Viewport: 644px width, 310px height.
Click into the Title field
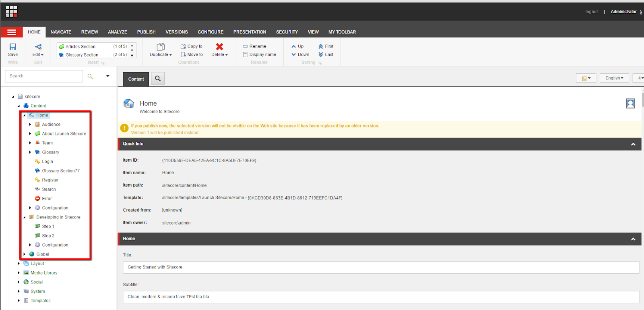(381, 267)
